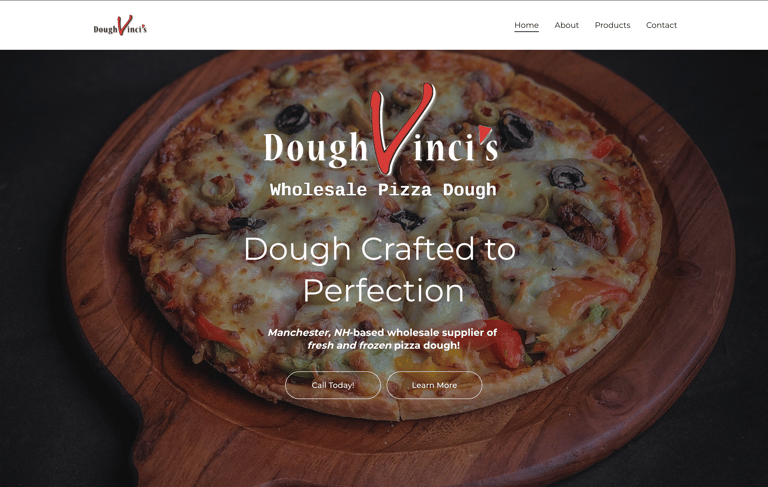This screenshot has width=768, height=487.
Task: Open the Home menu item
Action: [526, 25]
